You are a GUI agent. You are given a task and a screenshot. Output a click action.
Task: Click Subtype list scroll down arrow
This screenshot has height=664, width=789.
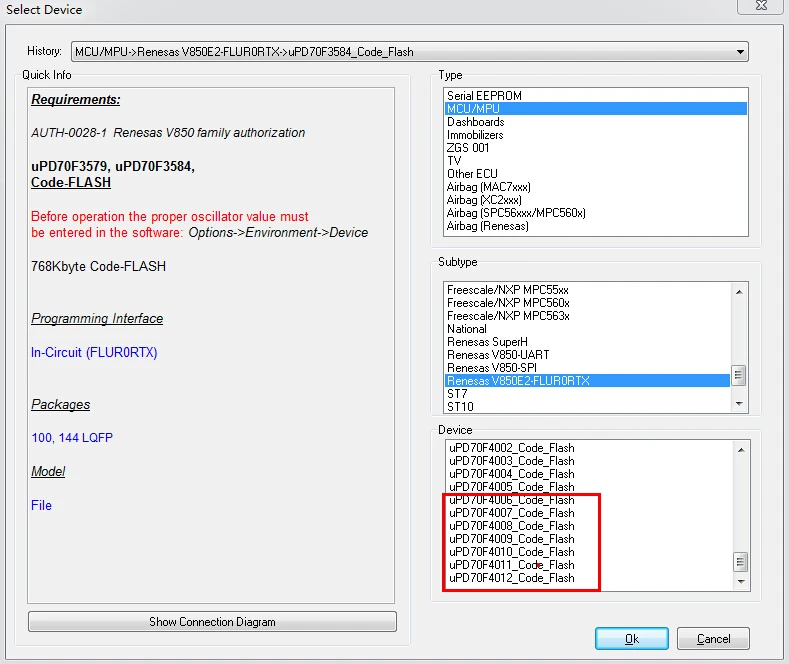coord(739,403)
